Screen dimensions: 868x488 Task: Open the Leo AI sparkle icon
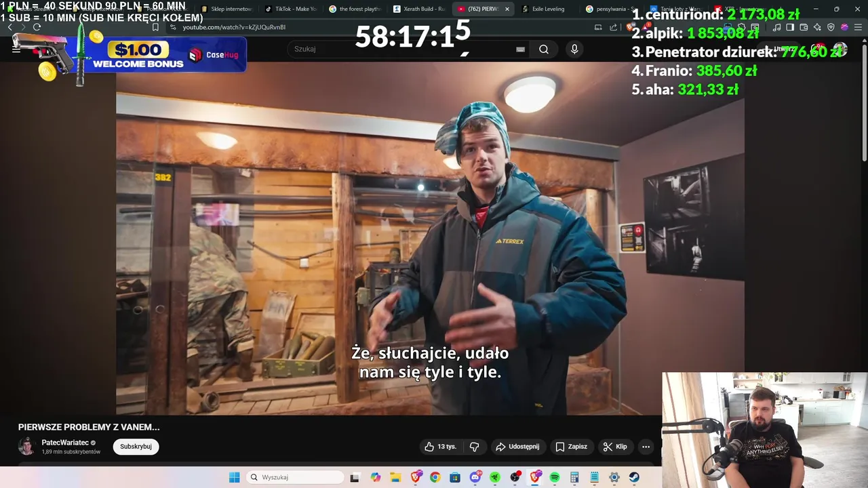point(817,27)
